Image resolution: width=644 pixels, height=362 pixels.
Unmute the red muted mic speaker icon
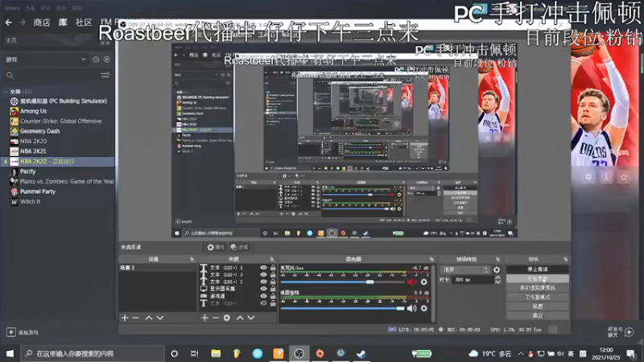click(x=411, y=282)
